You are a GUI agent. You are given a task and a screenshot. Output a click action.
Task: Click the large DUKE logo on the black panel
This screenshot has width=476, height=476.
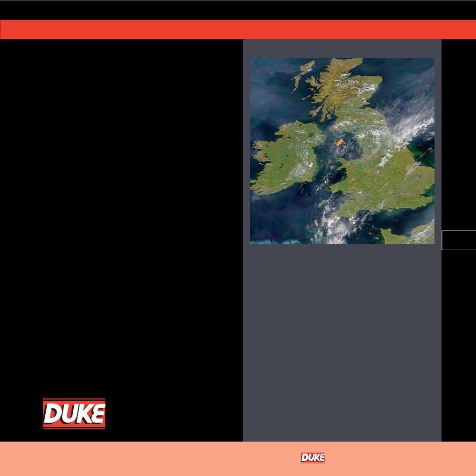point(74,413)
